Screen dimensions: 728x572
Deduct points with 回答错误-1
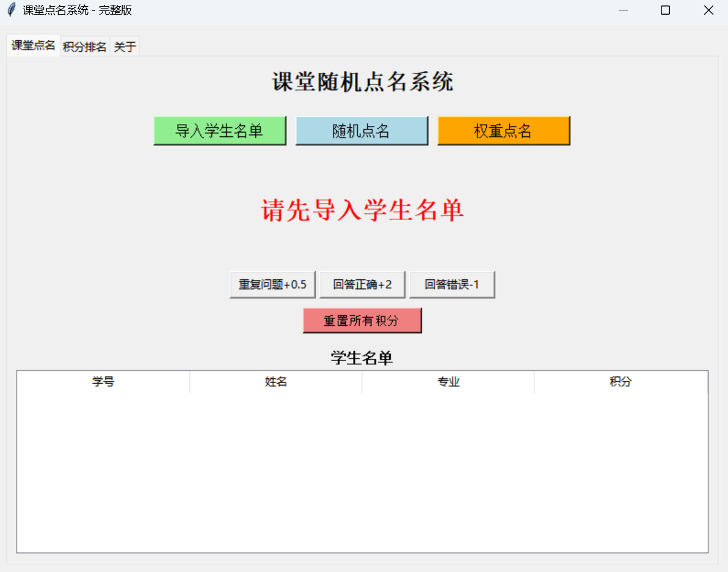tap(452, 285)
